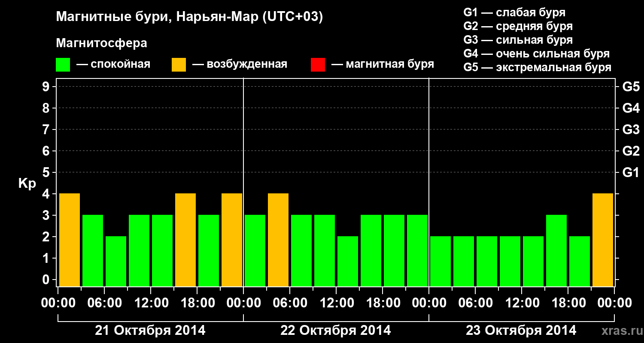Select the 'G4 — очень сильная буря' legend line
This screenshot has height=343, width=644.
[537, 53]
